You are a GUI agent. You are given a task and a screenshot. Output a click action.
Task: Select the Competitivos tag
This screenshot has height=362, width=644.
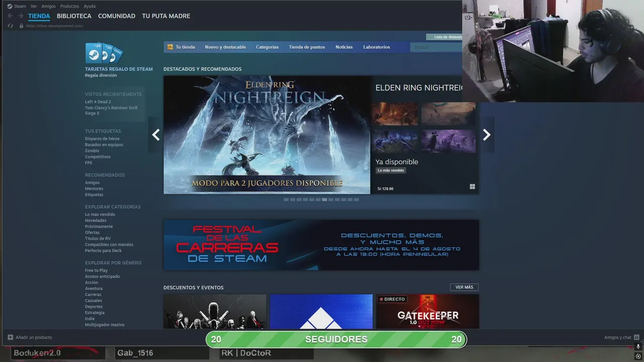pyautogui.click(x=98, y=157)
